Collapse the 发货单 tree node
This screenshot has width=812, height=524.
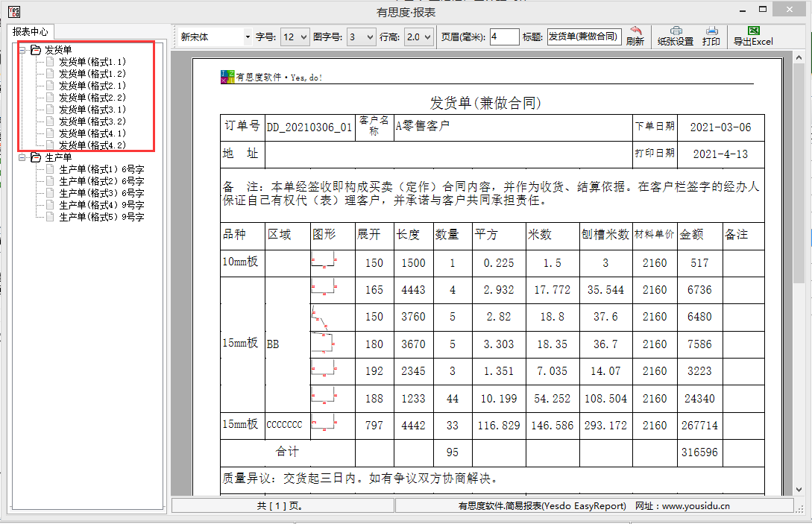pos(22,50)
